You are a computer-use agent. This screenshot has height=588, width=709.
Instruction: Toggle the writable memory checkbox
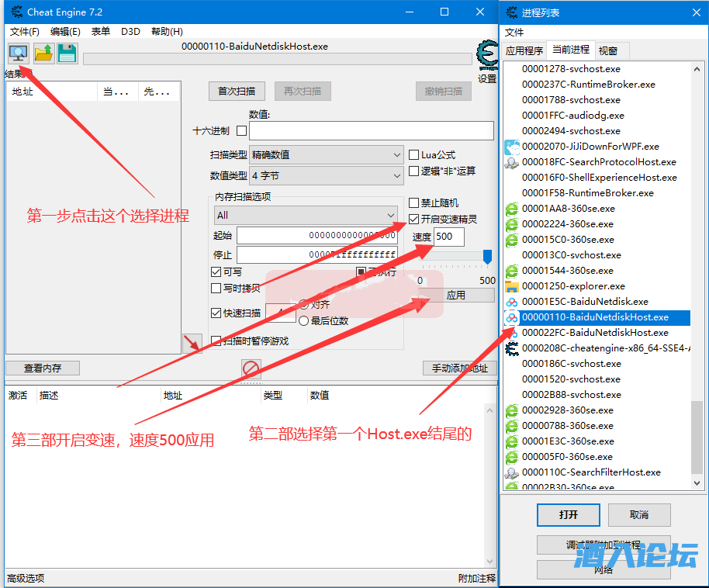(216, 272)
